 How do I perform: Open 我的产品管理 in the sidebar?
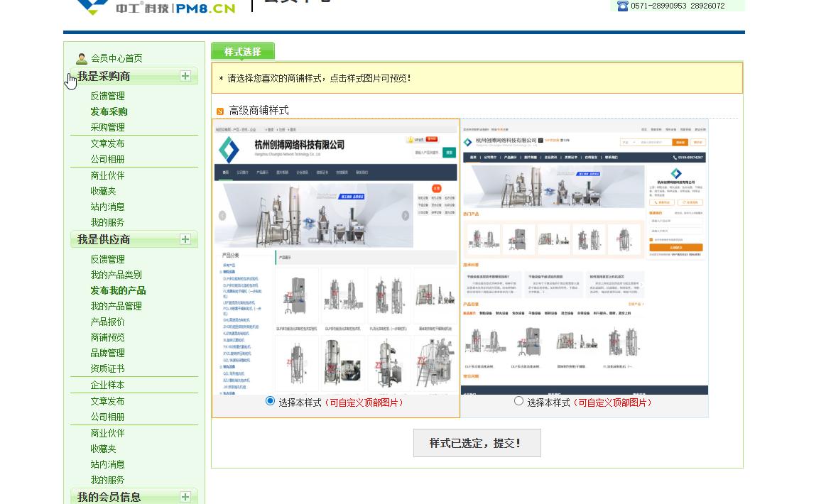tap(116, 306)
